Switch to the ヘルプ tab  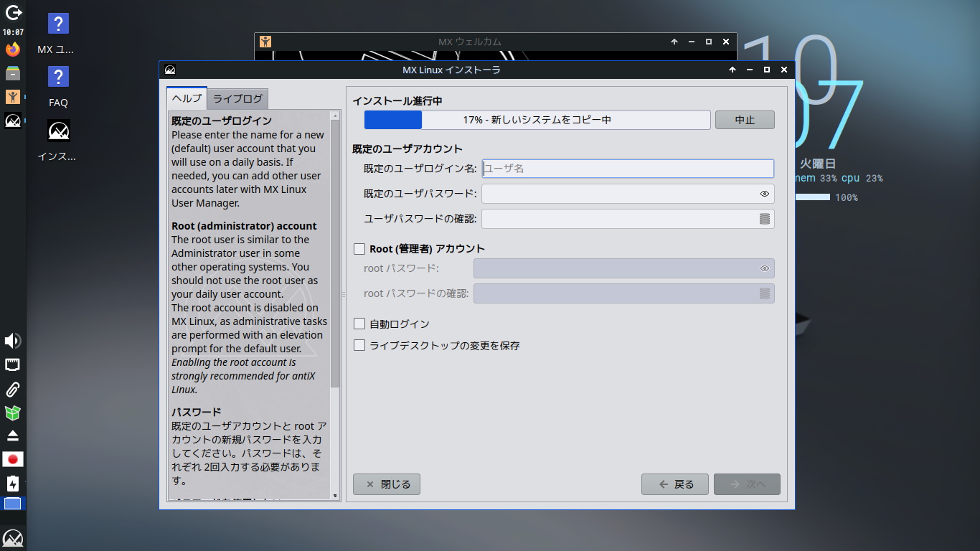(x=187, y=98)
